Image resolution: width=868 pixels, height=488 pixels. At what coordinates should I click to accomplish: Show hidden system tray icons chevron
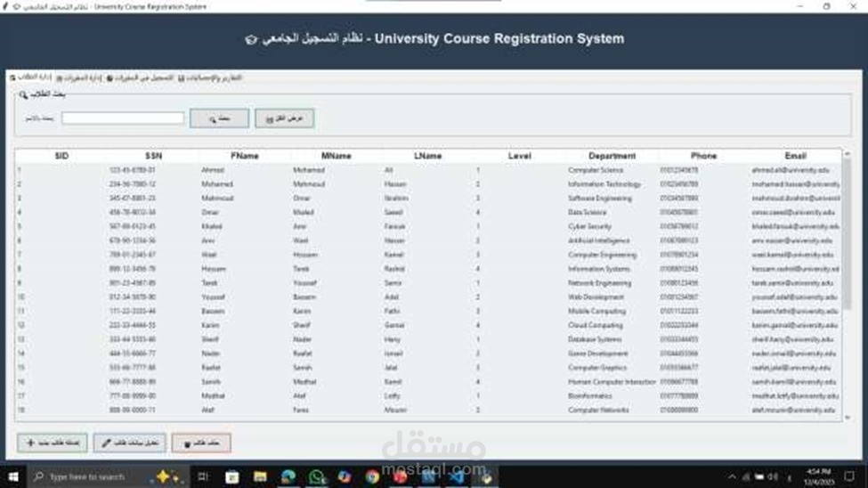tap(732, 477)
